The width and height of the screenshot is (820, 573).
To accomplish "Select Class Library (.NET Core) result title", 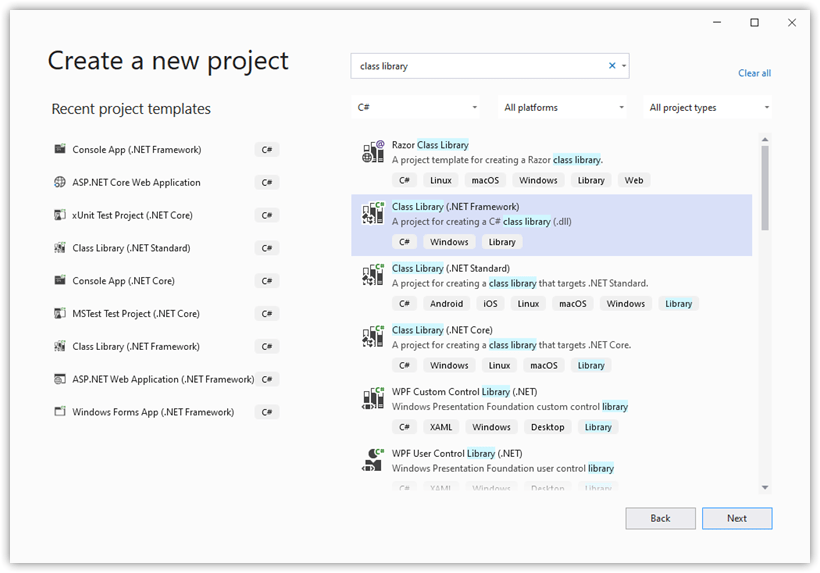I will (x=442, y=330).
